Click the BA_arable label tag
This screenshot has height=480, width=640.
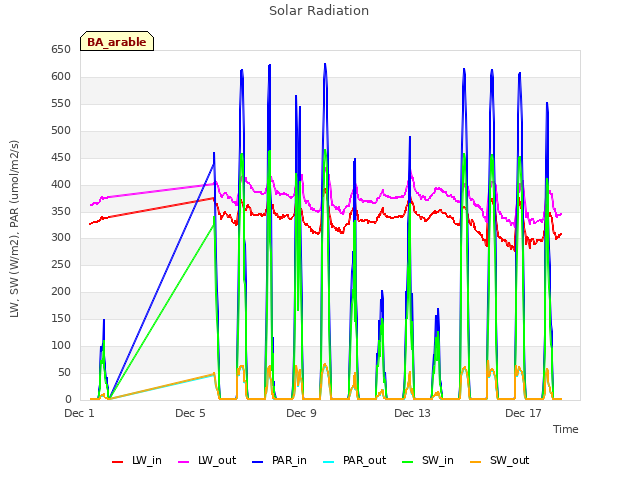tap(117, 41)
